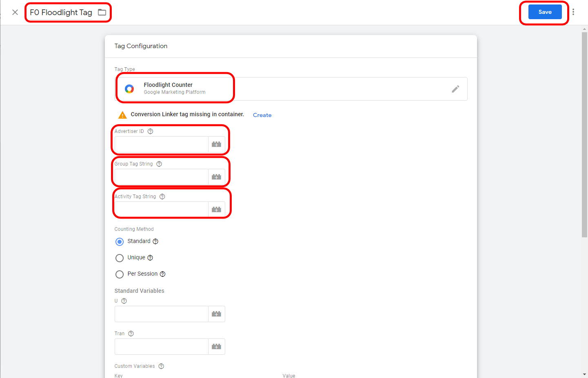
Task: Insert variable into the U field
Action: (216, 314)
